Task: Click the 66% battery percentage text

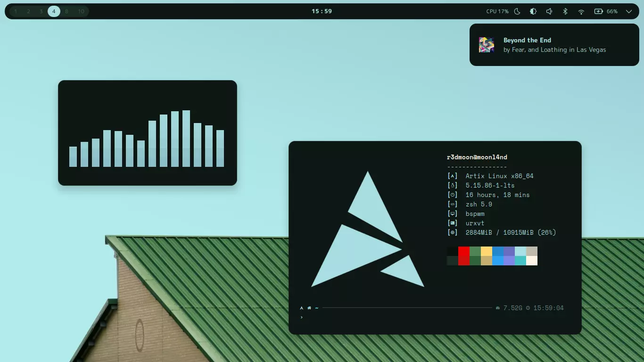Action: (x=612, y=11)
